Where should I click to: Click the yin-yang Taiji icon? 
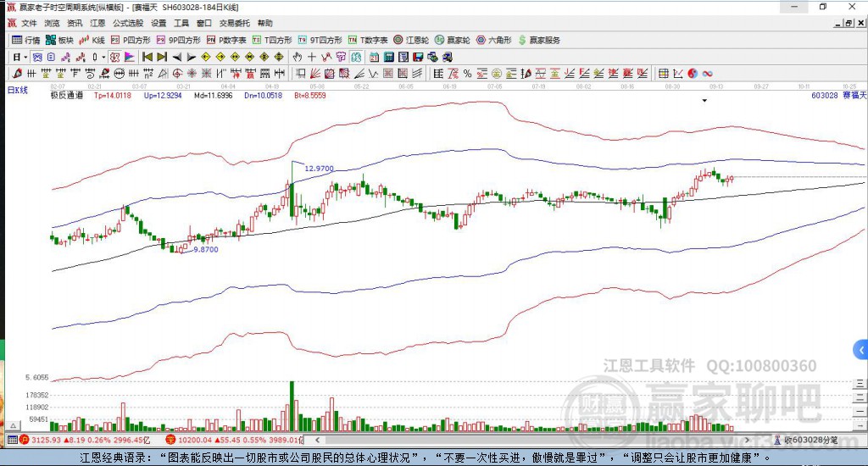point(693,74)
